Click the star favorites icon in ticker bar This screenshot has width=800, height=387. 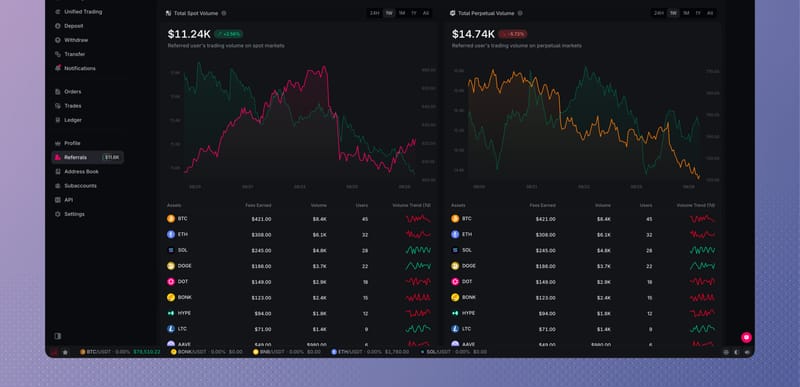click(x=65, y=352)
